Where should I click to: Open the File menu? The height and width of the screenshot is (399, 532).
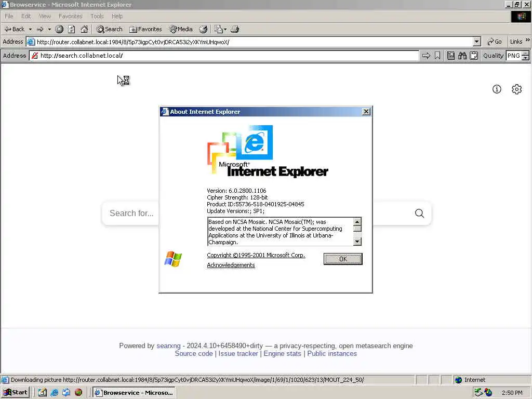[9, 16]
